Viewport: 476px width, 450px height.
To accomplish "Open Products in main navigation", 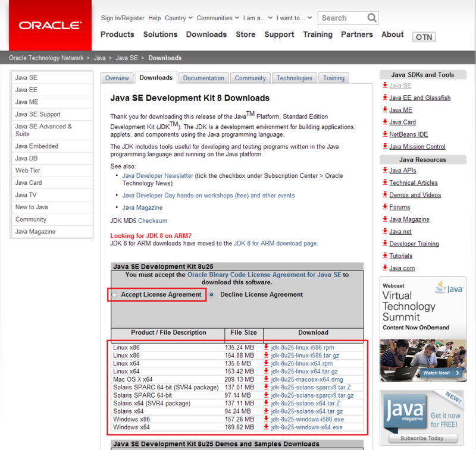I will pos(117,34).
